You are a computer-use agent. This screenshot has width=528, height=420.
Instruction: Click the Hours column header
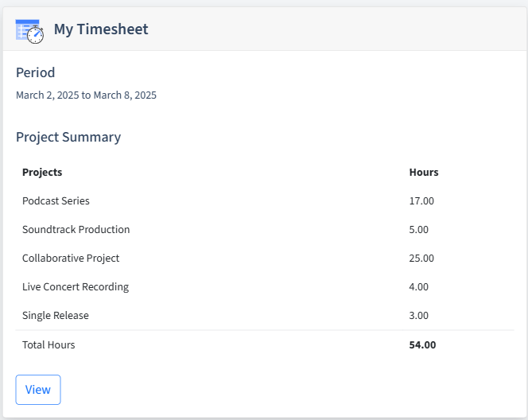[x=424, y=172]
